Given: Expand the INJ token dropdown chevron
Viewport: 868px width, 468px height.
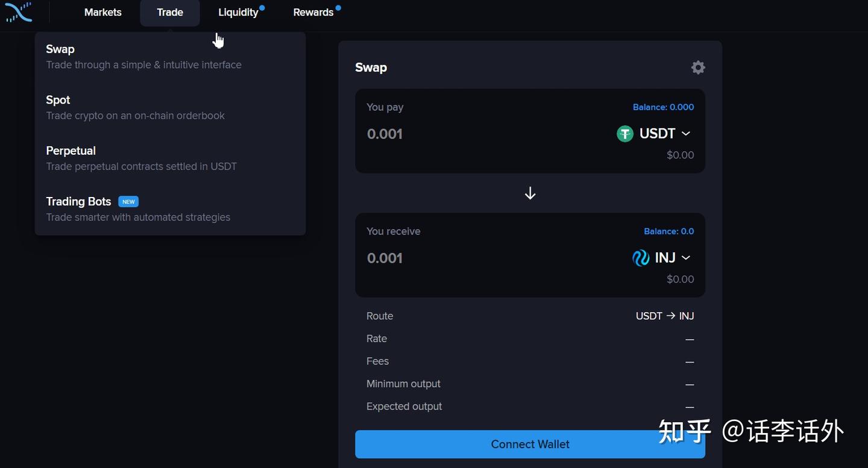Looking at the screenshot, I should (x=686, y=258).
